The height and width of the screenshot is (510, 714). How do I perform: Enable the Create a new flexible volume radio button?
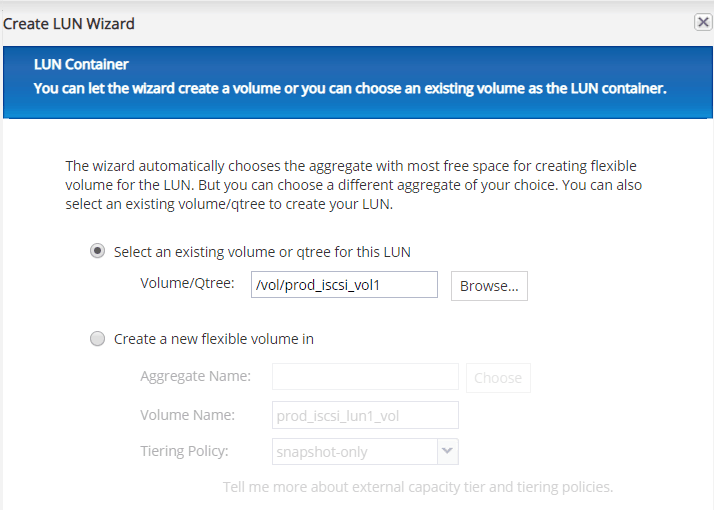97,339
